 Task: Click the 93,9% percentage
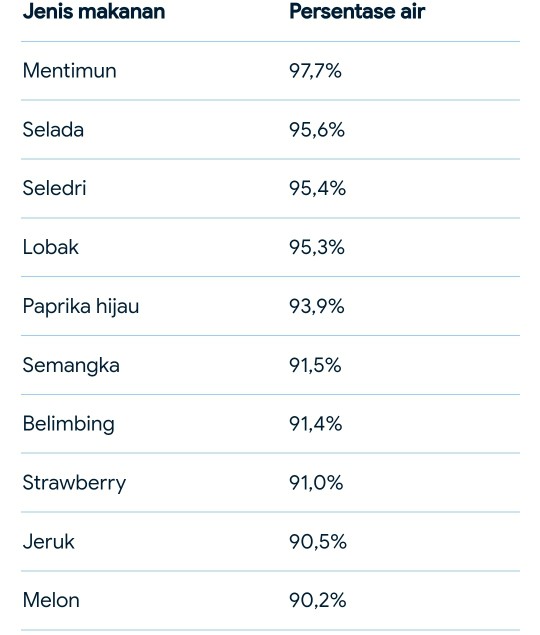click(x=317, y=306)
